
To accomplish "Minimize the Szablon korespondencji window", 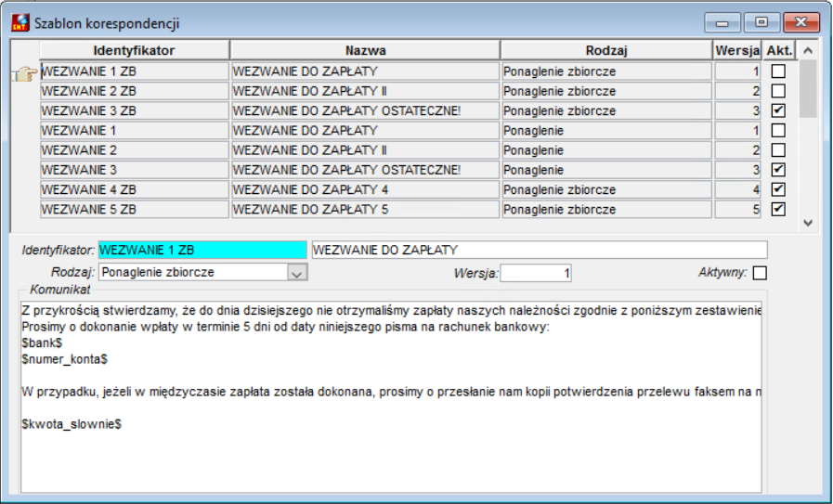I will pos(722,23).
